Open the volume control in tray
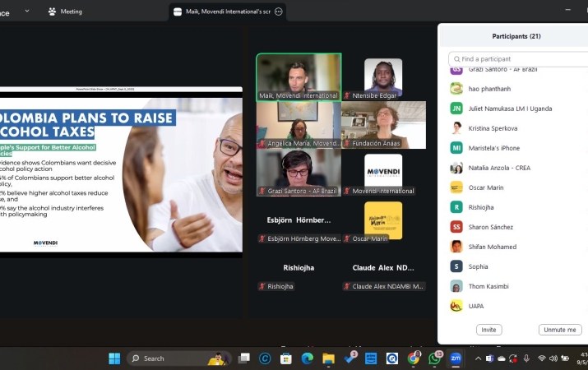The width and height of the screenshot is (588, 370). [x=553, y=358]
